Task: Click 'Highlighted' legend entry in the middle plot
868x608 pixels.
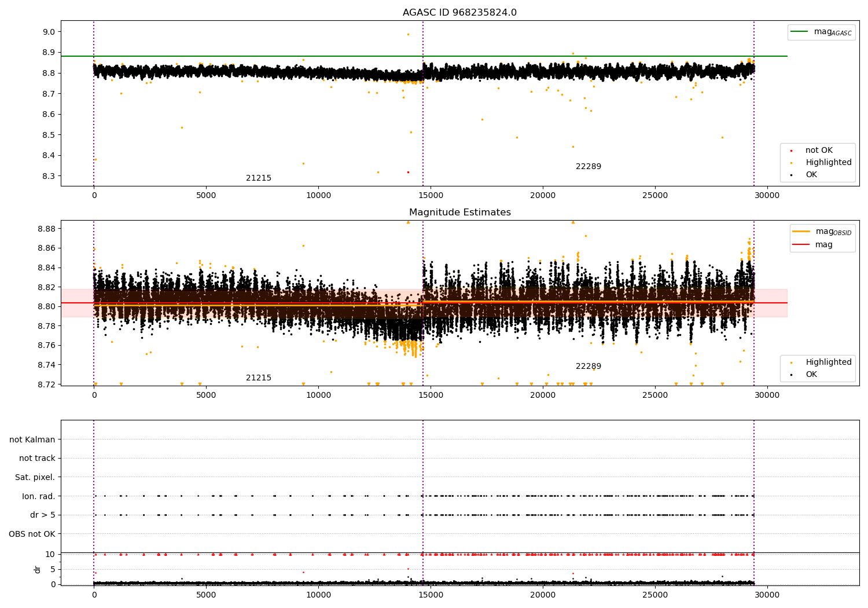Action: point(822,362)
